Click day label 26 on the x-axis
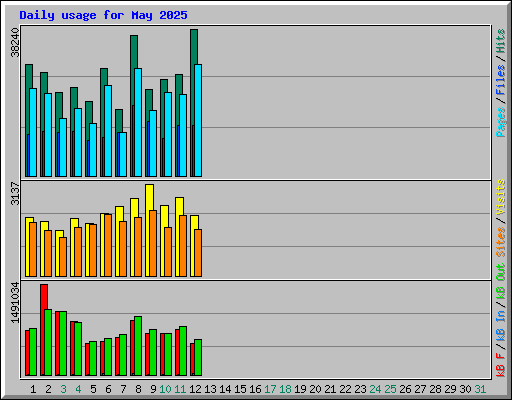The width and height of the screenshot is (512, 400). pos(405,389)
